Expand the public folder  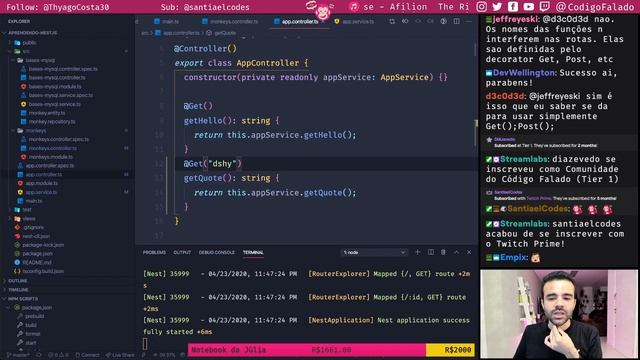coord(29,42)
